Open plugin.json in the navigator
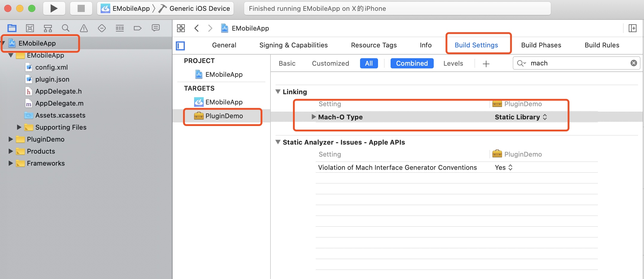 point(47,79)
